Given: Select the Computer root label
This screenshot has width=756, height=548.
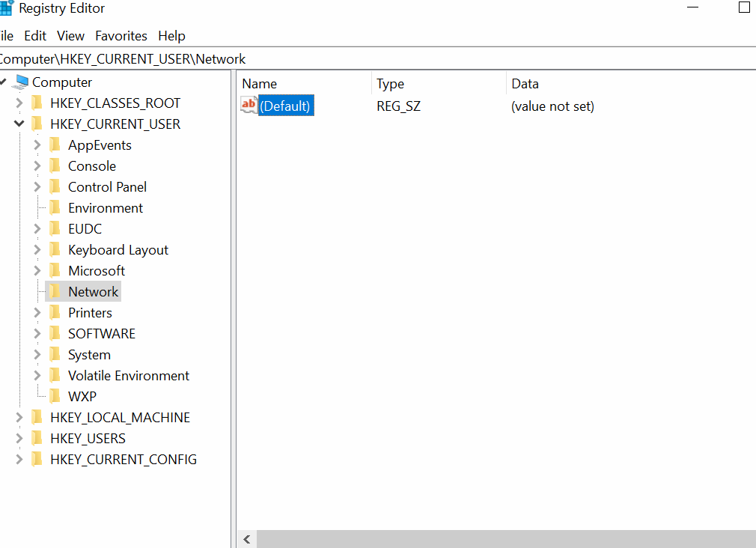Looking at the screenshot, I should coord(61,82).
